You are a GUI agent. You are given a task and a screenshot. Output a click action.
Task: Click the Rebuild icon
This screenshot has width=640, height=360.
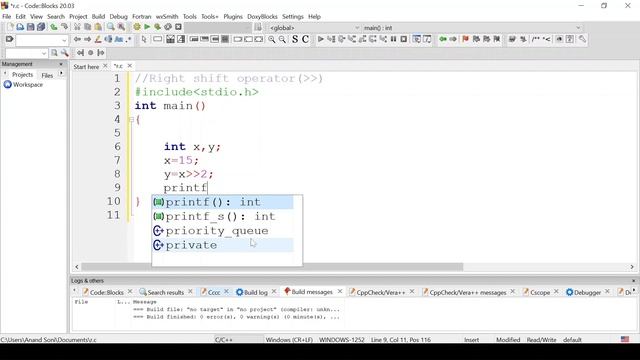pos(168,27)
